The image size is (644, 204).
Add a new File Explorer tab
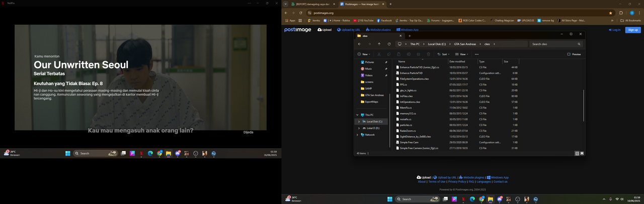(x=410, y=36)
